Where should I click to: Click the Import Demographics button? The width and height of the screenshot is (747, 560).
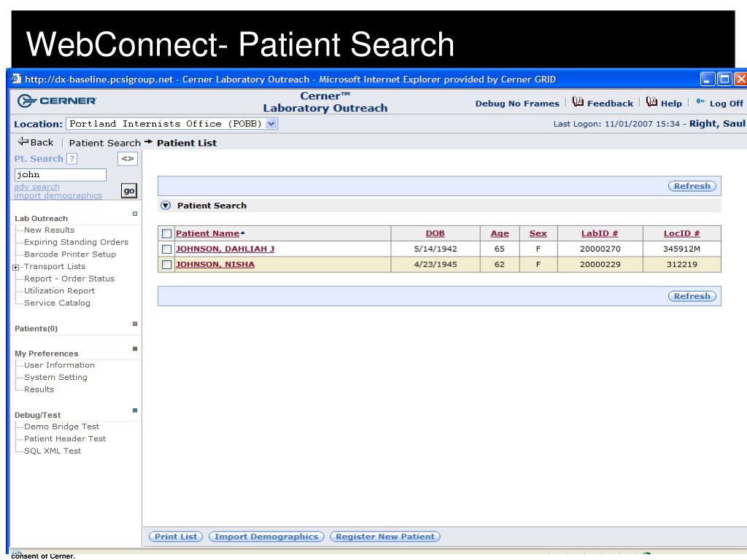pos(266,537)
